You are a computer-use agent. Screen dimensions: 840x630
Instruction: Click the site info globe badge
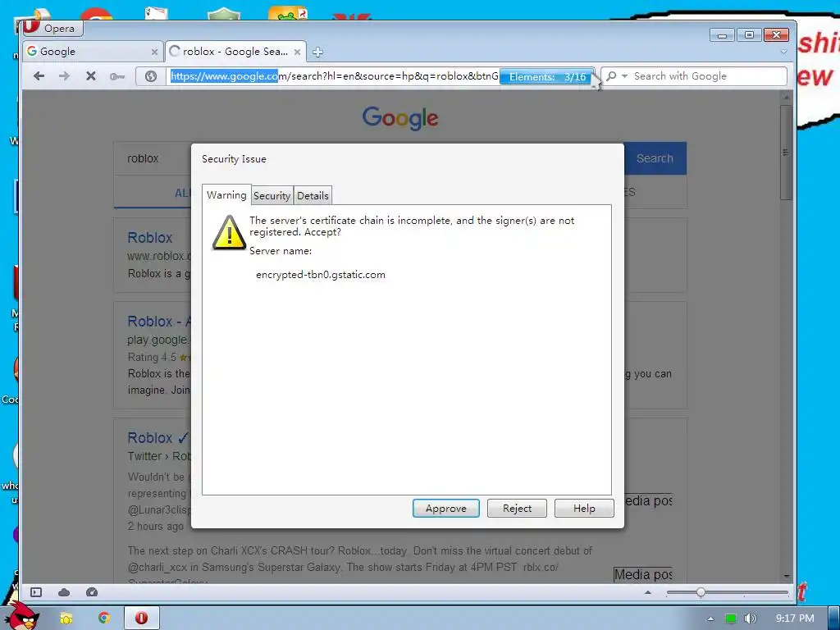151,76
